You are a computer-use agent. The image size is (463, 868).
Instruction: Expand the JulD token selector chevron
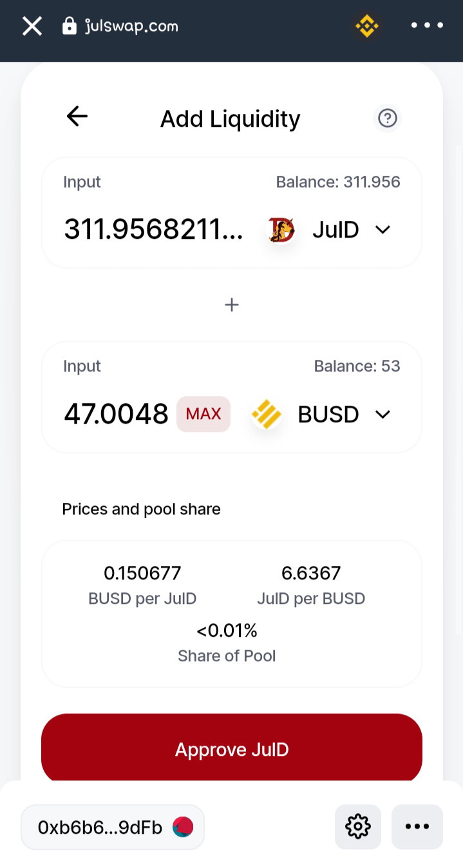click(x=383, y=230)
